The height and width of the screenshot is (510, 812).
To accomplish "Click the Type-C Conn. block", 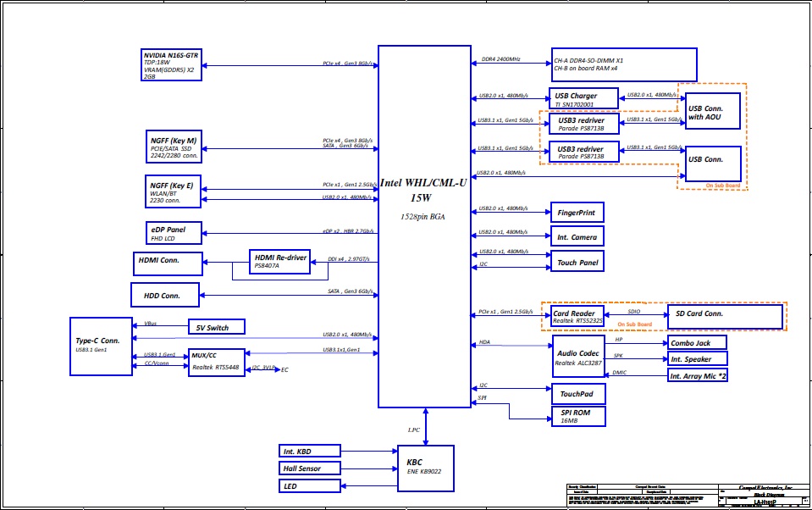I will point(101,346).
